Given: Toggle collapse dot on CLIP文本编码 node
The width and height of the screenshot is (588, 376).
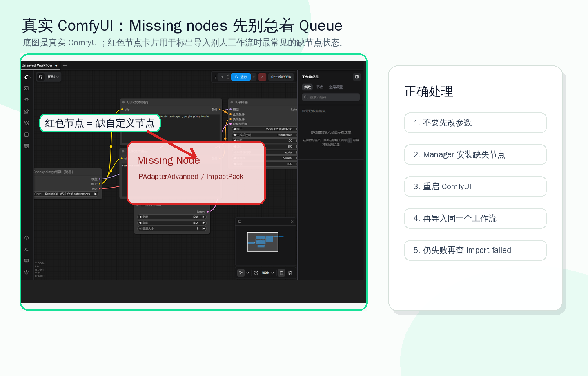Looking at the screenshot, I should [123, 102].
